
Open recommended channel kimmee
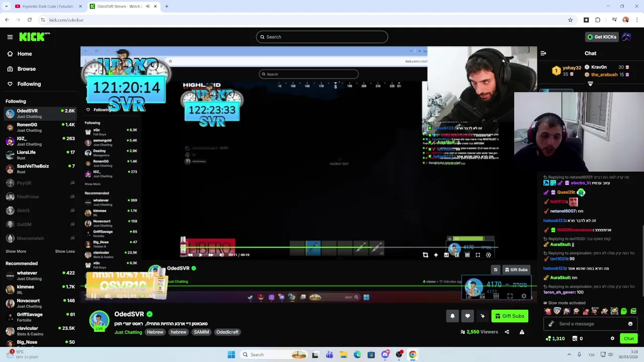tap(40, 290)
